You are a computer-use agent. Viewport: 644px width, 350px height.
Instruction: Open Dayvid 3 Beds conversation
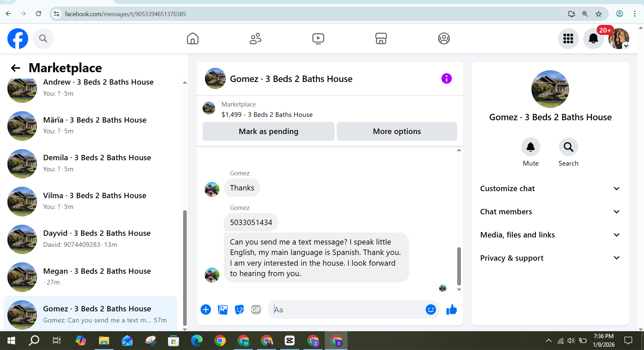[x=90, y=239]
